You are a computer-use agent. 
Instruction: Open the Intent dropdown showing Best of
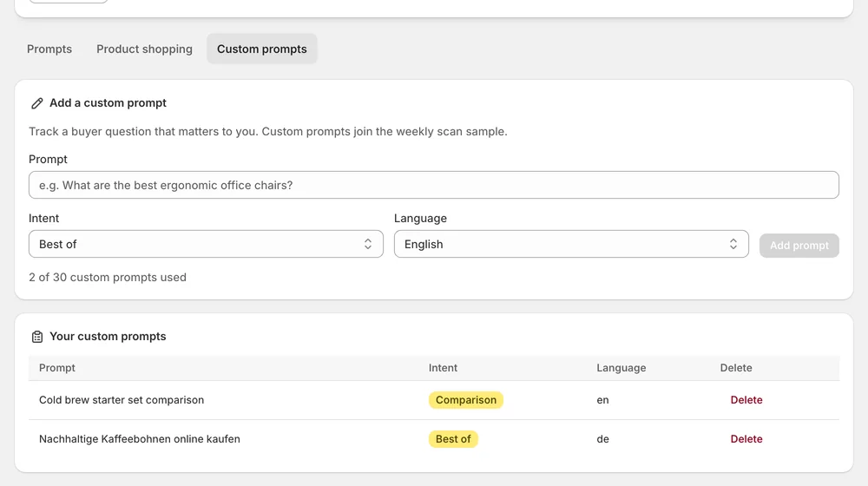(x=206, y=244)
